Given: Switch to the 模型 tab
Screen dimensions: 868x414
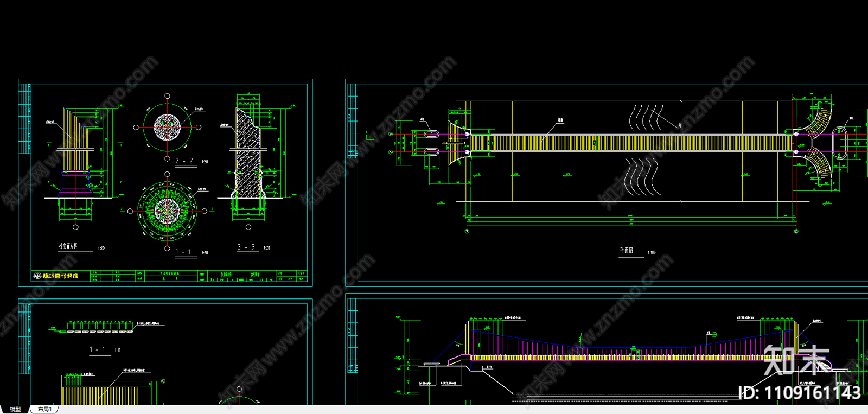Looking at the screenshot, I should [x=15, y=409].
